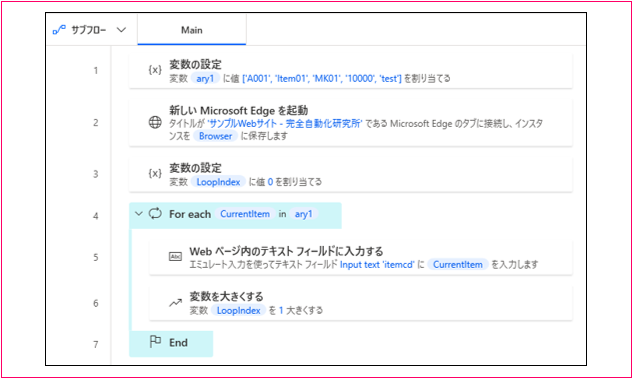Click the increment value 1 in step 6
Viewport: 633px width, 379px height.
[x=281, y=310]
